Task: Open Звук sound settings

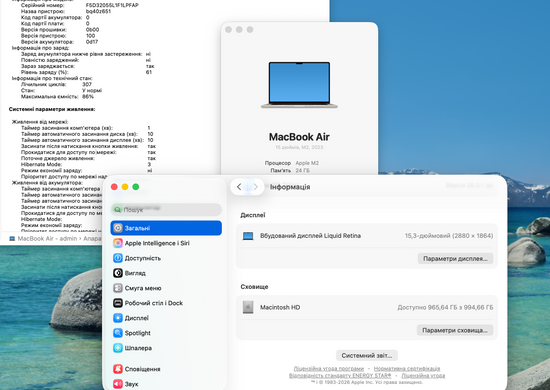Action: point(166,384)
